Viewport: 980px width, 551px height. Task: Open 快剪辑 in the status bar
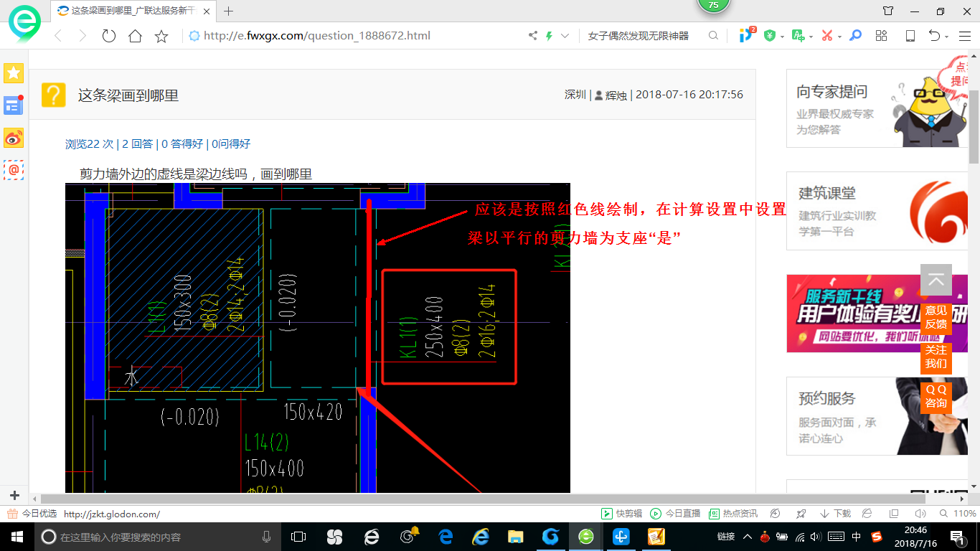[622, 514]
